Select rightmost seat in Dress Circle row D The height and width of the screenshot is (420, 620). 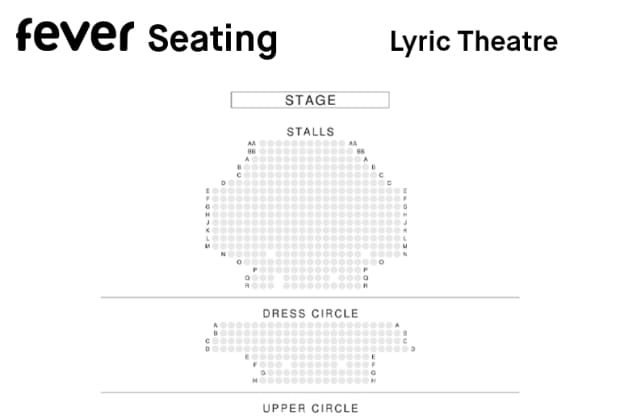pyautogui.click(x=405, y=349)
